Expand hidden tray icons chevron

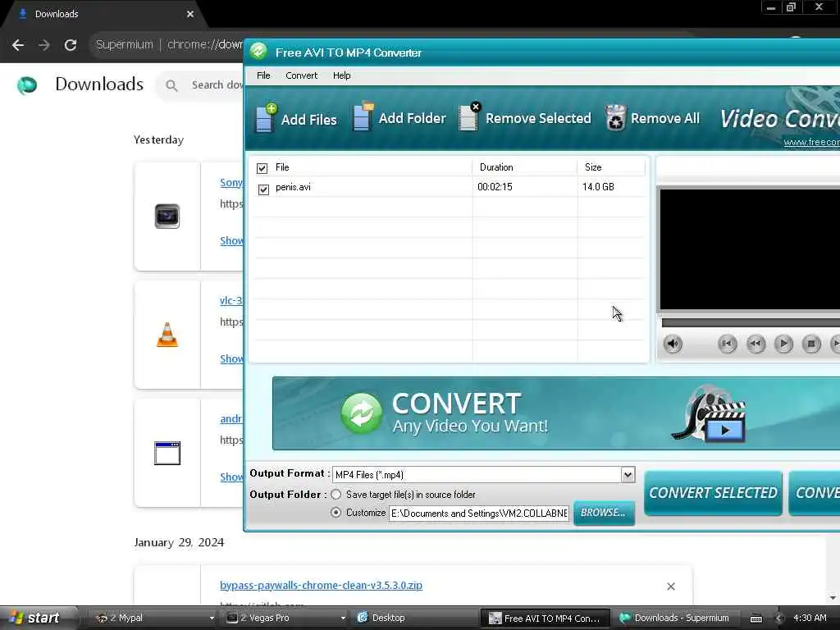point(779,619)
